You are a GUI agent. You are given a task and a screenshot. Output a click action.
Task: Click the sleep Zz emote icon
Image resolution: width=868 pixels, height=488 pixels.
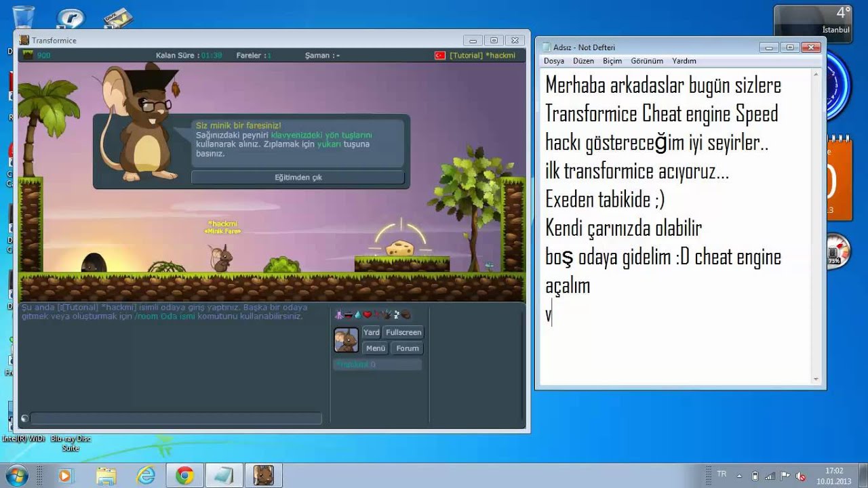coord(397,314)
